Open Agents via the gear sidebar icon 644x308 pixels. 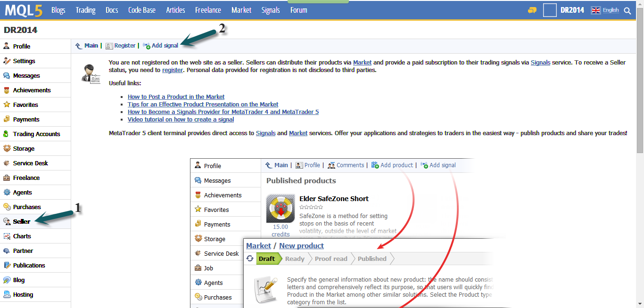coord(7,192)
